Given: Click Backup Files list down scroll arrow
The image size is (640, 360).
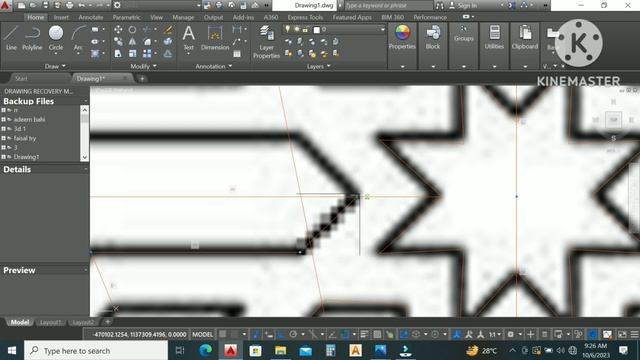Looking at the screenshot, I should (84, 157).
